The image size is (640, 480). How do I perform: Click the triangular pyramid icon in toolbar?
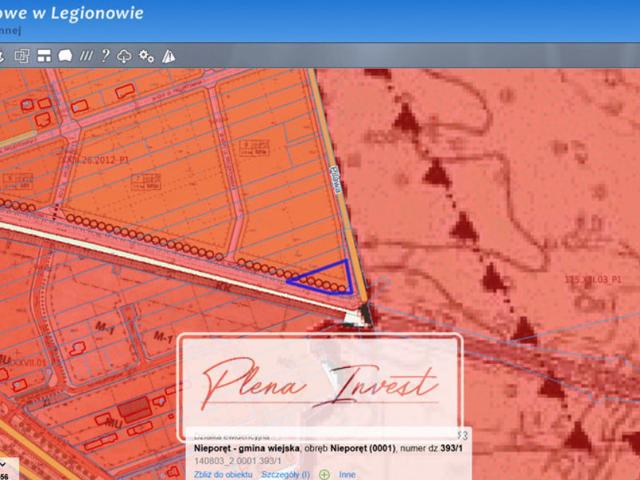(168, 56)
